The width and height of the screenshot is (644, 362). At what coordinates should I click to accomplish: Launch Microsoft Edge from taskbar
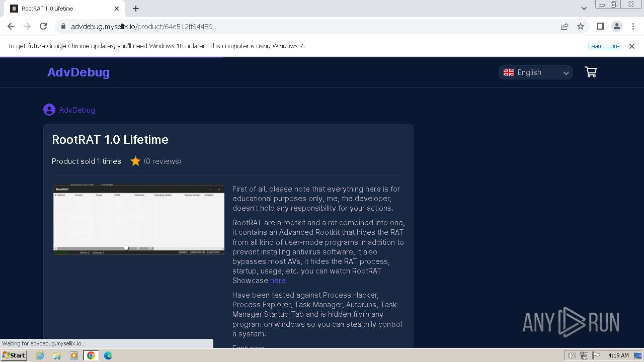(x=108, y=355)
